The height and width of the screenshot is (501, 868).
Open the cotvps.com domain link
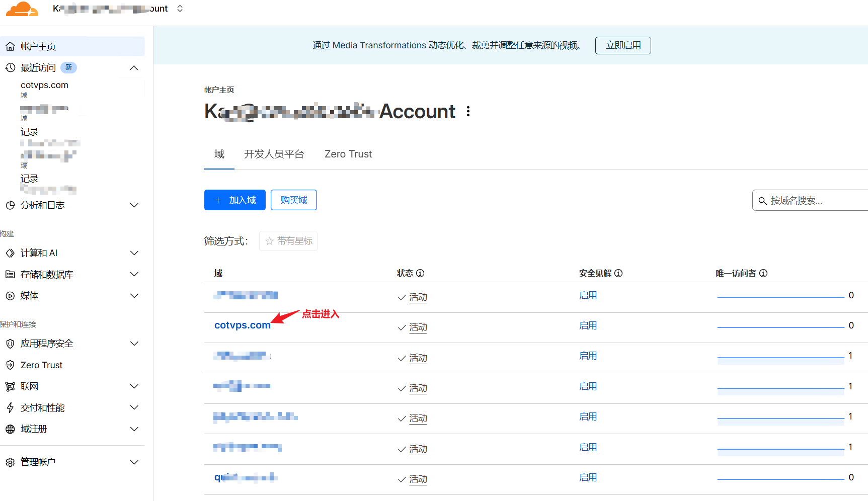[242, 325]
